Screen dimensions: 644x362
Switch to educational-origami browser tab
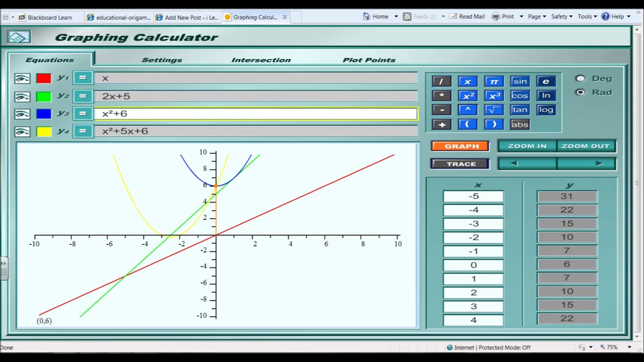(118, 17)
